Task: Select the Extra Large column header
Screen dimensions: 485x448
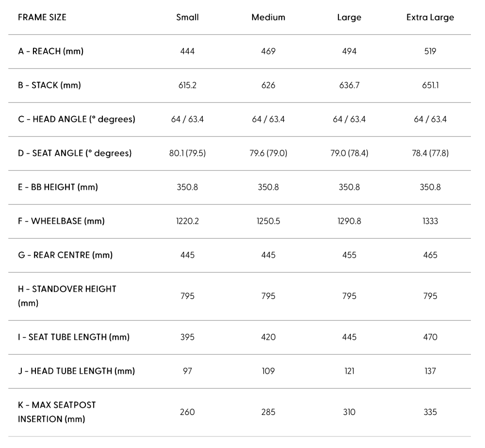Action: click(430, 17)
